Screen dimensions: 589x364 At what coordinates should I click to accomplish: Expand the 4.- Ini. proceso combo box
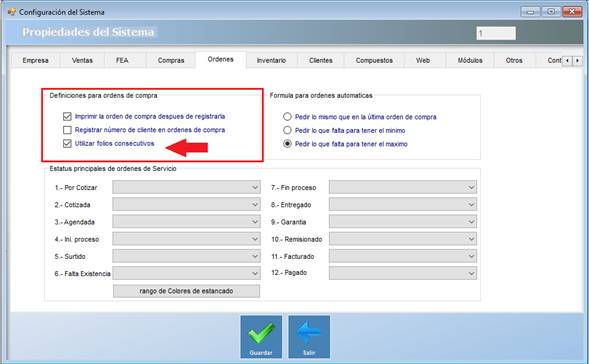186,239
